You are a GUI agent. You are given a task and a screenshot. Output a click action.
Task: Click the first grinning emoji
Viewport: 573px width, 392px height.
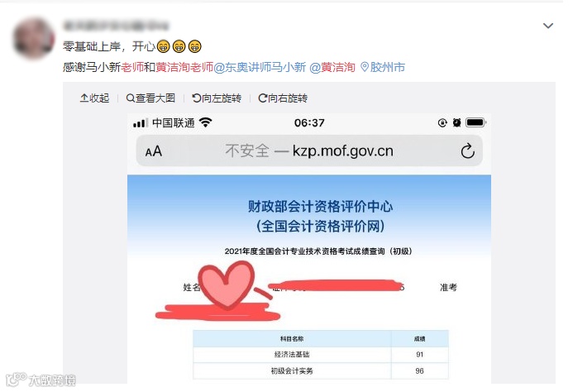(164, 46)
